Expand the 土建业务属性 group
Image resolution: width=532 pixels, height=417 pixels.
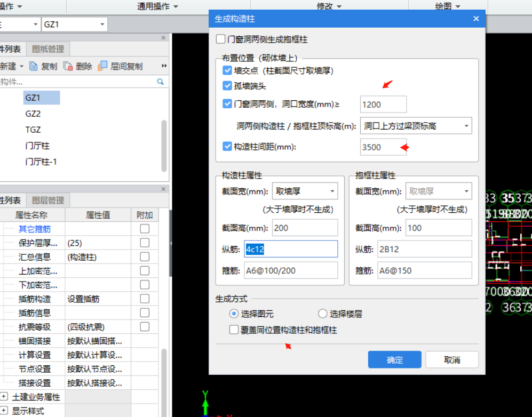(4, 396)
